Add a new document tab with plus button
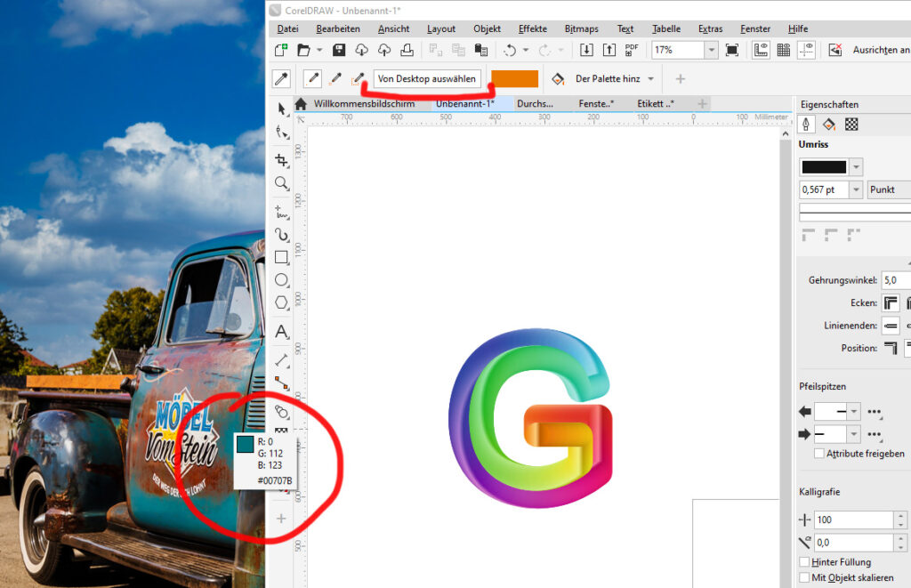This screenshot has height=588, width=911. [x=703, y=103]
